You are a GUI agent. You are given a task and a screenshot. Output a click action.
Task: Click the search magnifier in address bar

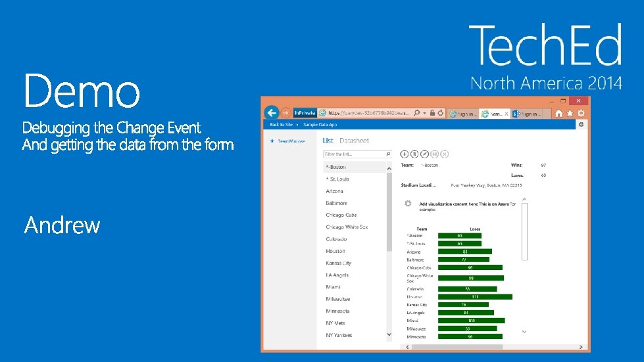point(417,113)
